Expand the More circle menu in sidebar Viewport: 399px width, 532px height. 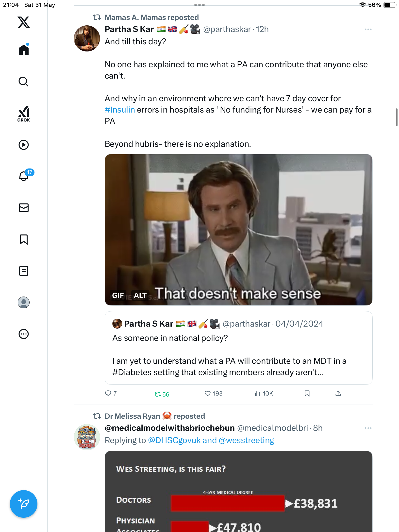click(24, 334)
